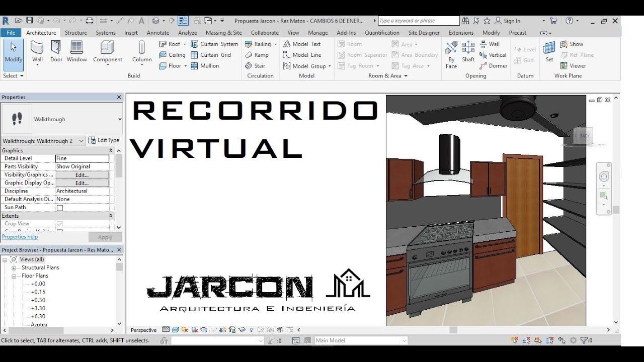Toggle the Sun Path checkbox

point(60,208)
